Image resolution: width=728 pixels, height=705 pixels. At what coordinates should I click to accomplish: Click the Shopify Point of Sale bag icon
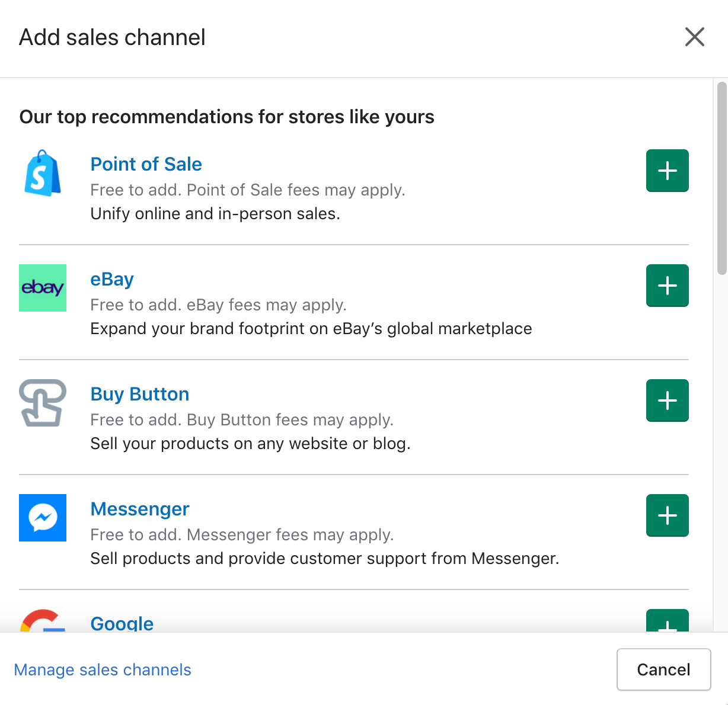coord(43,173)
